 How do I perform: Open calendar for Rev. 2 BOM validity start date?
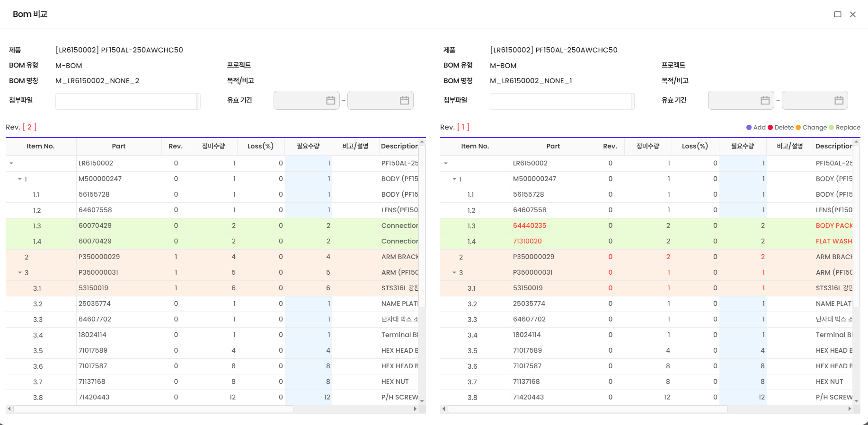pos(330,100)
